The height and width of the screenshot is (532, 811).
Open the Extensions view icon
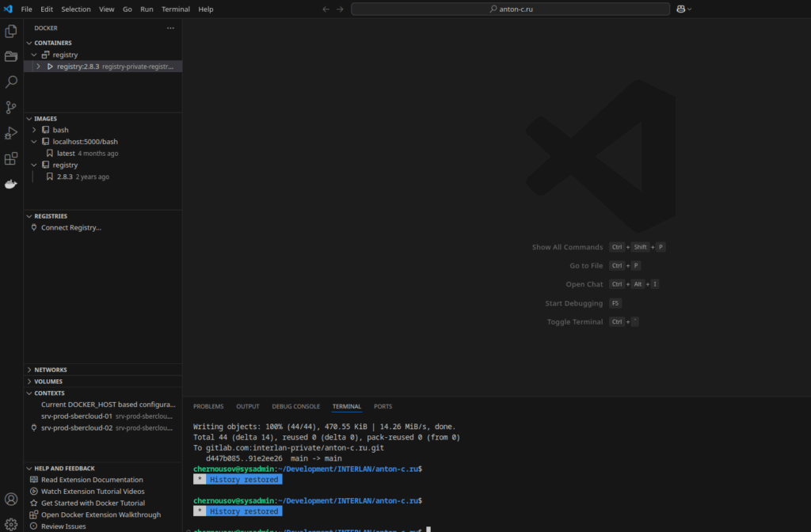point(11,158)
